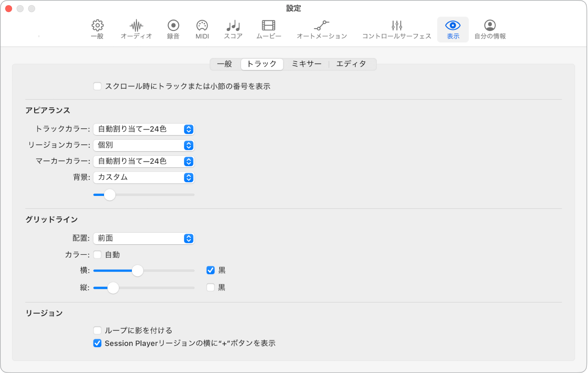This screenshot has height=373, width=588.
Task: Close the 設定 window
Action: point(9,8)
